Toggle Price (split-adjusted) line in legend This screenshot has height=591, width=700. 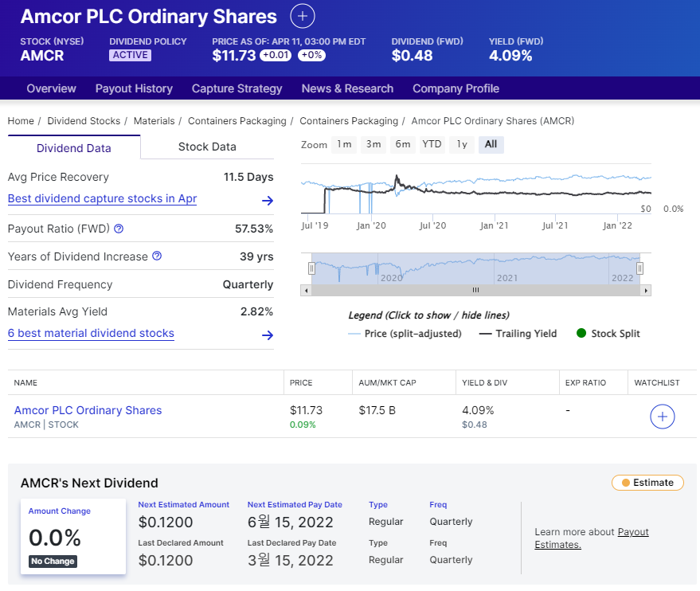(405, 334)
